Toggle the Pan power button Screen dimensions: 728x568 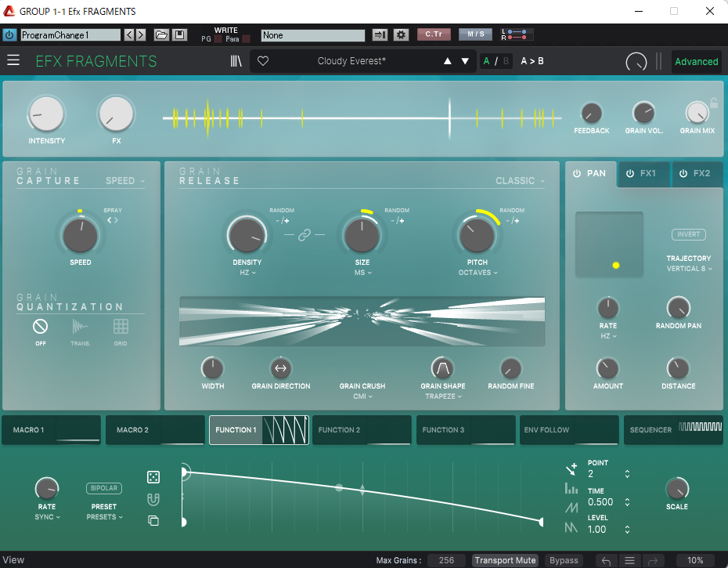pyautogui.click(x=577, y=173)
